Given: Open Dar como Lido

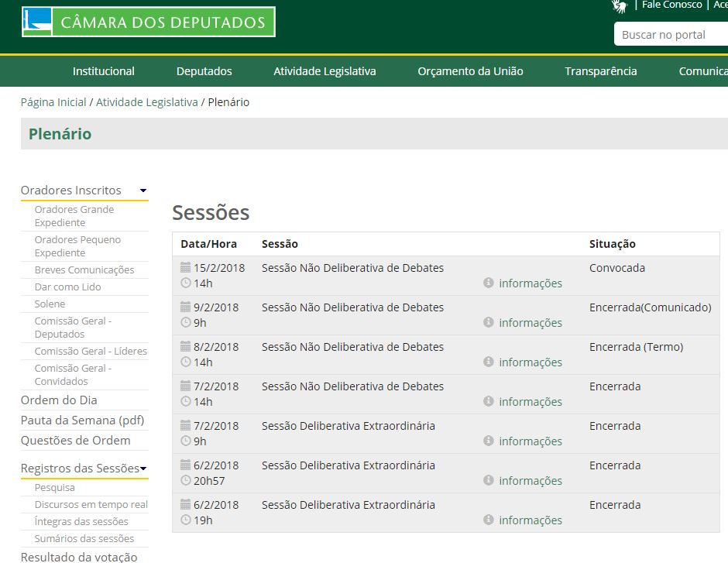Looking at the screenshot, I should point(67,287).
